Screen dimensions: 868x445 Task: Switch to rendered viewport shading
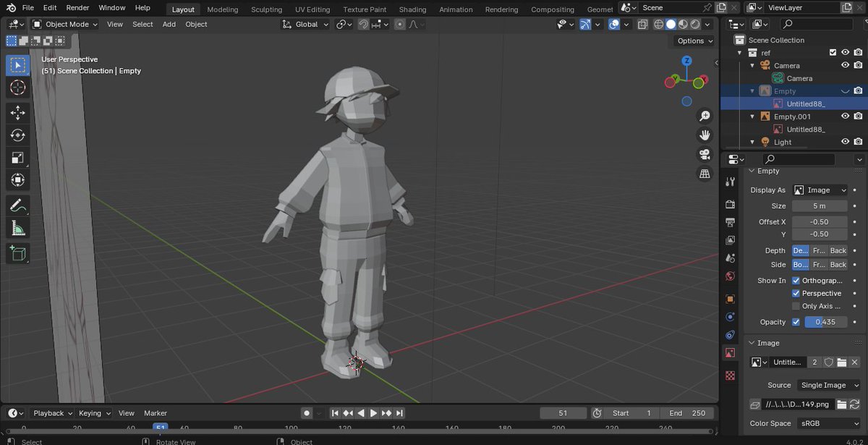click(695, 24)
